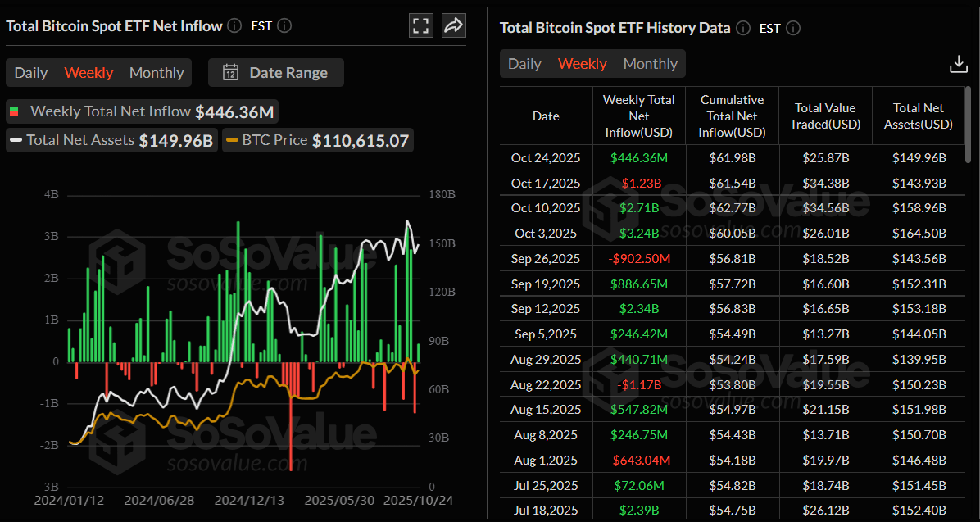
Task: Select Daily tab in the history data panel
Action: [x=524, y=63]
